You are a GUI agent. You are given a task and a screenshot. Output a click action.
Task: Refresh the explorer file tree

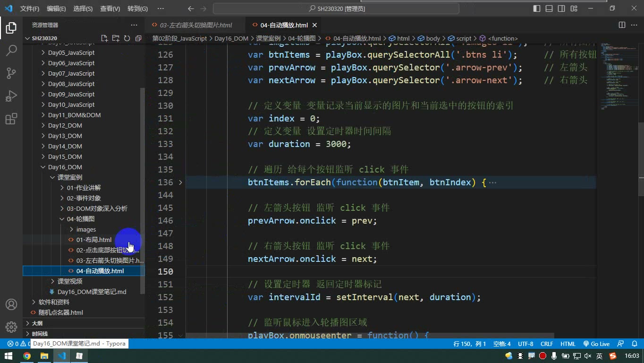coord(127,38)
